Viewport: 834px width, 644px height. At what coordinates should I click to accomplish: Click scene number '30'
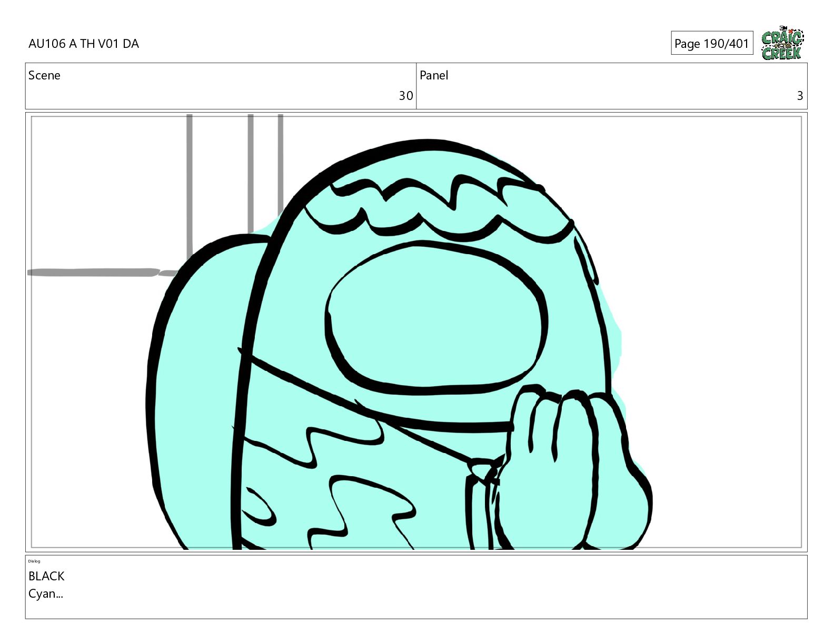click(x=406, y=96)
